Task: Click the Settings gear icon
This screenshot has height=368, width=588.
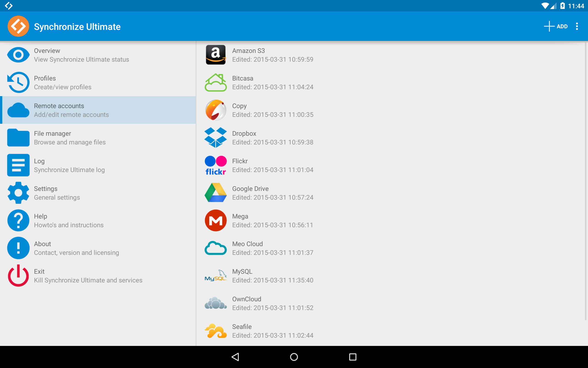Action: [x=18, y=193]
